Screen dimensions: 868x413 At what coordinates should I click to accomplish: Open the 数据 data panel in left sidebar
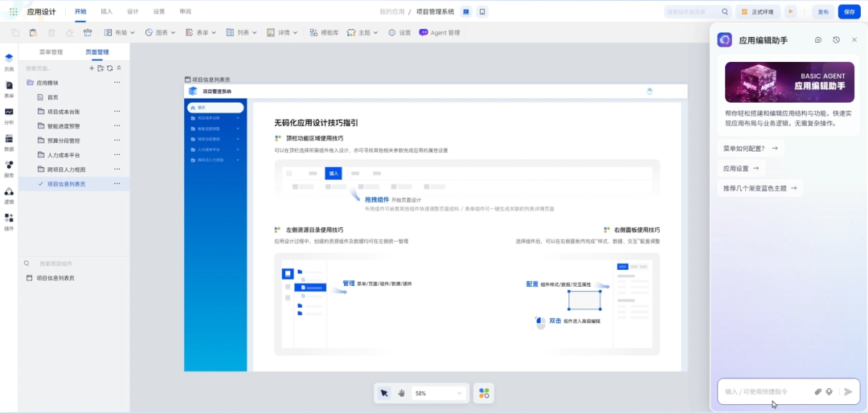pos(9,141)
